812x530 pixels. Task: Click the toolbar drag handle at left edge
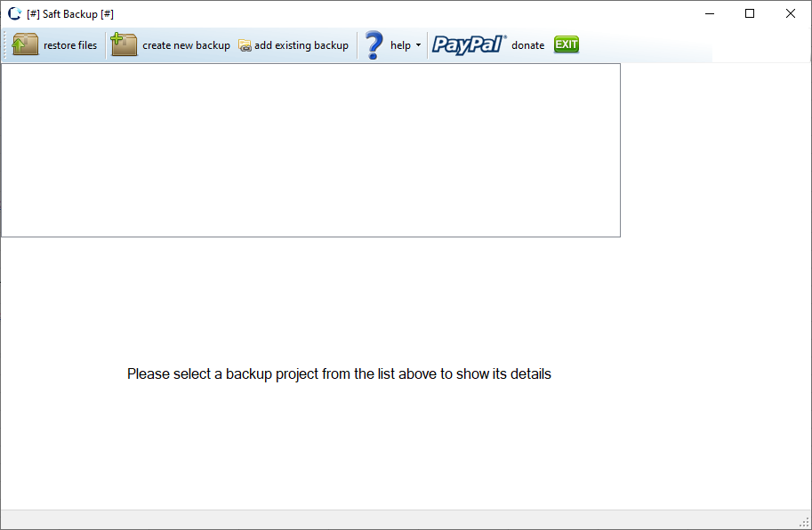[x=5, y=44]
